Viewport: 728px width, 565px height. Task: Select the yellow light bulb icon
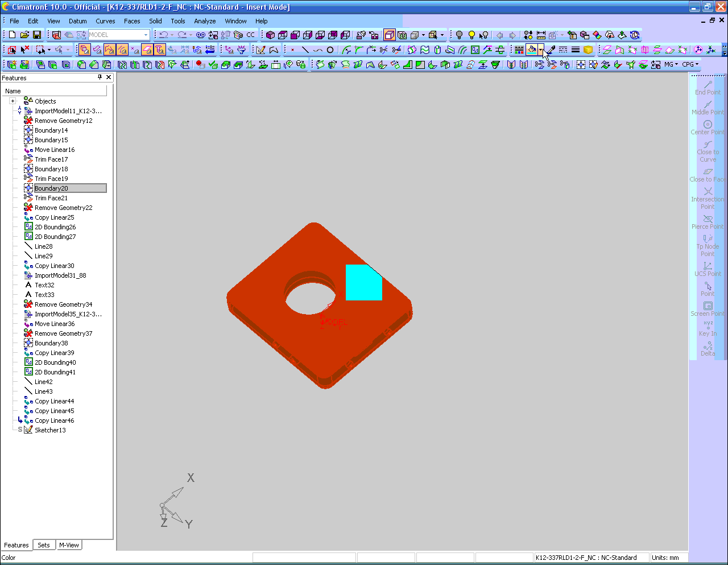coord(471,35)
